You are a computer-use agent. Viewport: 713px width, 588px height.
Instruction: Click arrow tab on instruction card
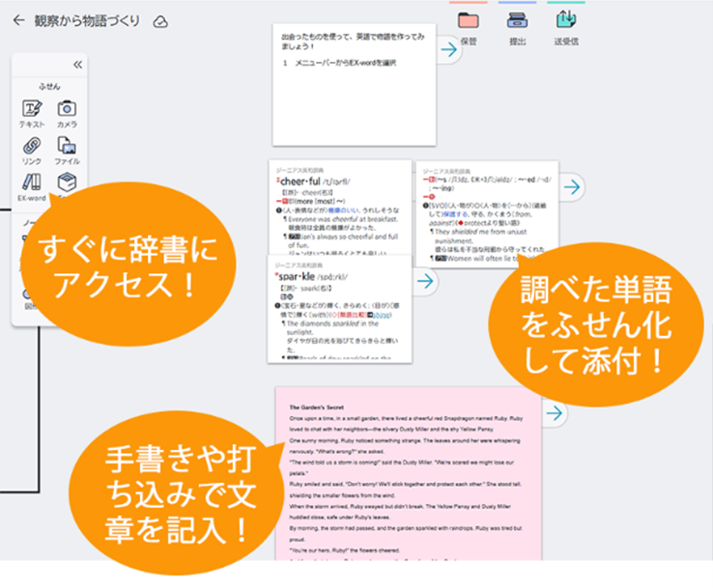(x=449, y=50)
